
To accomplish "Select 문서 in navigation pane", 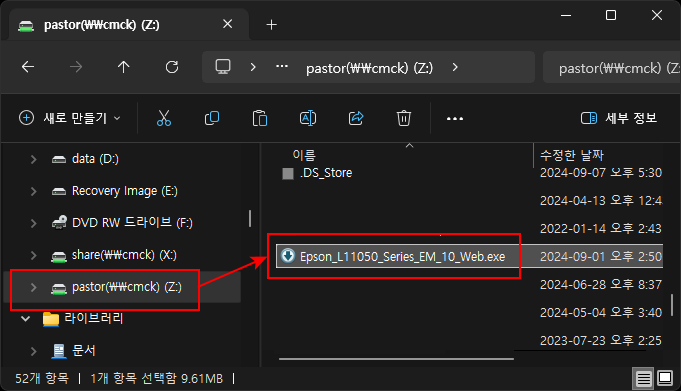I will click(x=83, y=351).
